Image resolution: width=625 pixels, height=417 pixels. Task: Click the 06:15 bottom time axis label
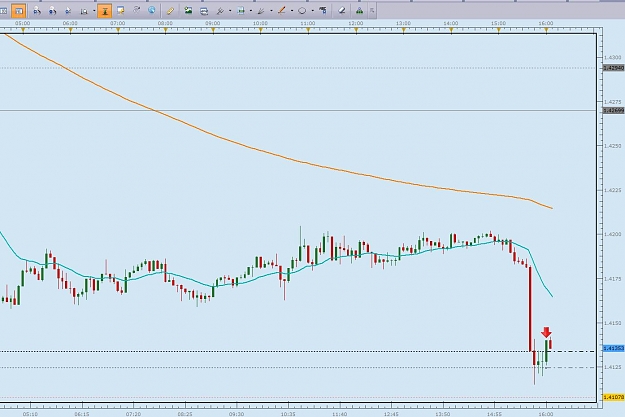[82, 414]
